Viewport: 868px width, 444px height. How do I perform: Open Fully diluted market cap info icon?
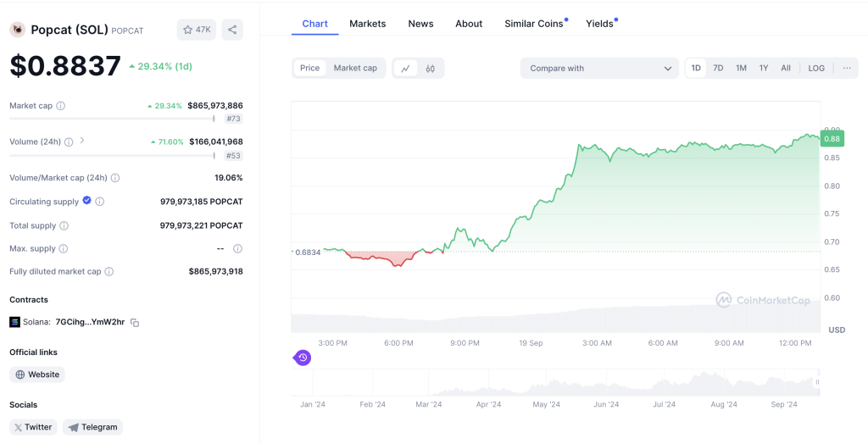tap(109, 271)
